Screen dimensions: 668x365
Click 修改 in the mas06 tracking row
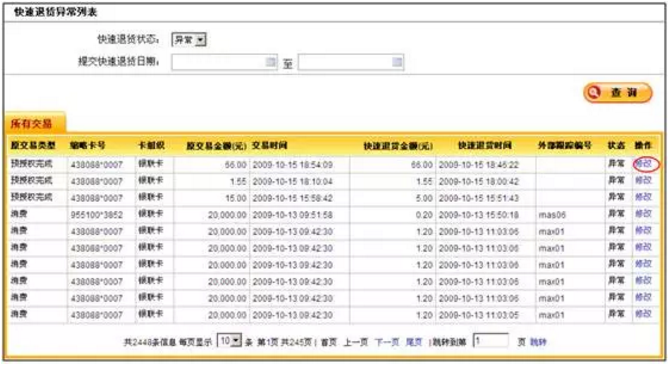pyautogui.click(x=643, y=214)
